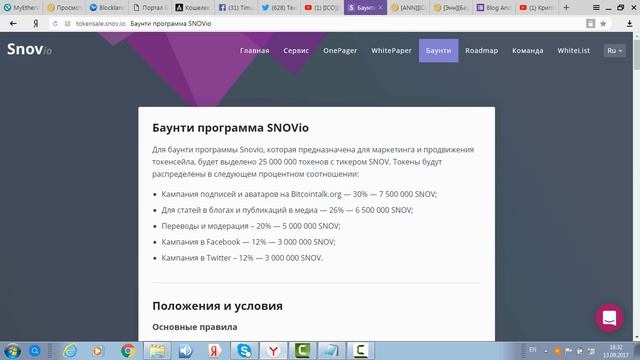Go back with the browser back arrow
640x360 pixels.
point(13,24)
